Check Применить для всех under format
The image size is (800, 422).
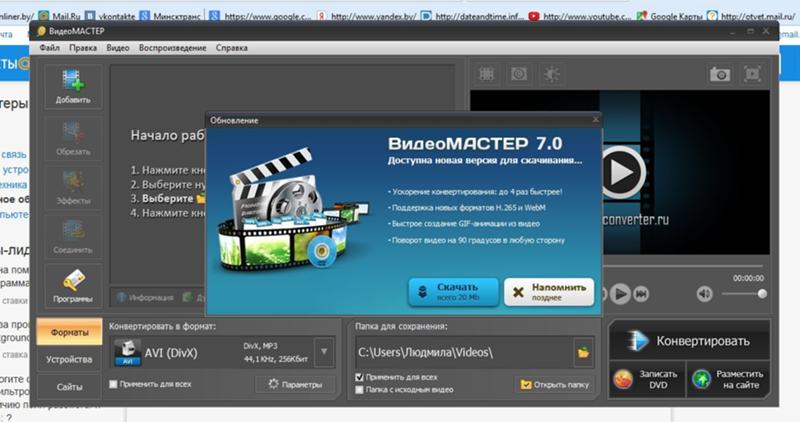tap(113, 384)
